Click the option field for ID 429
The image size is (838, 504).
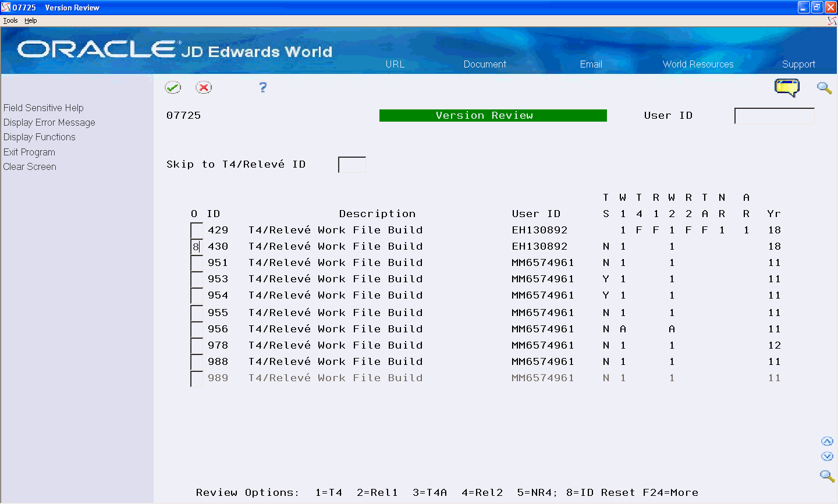[x=197, y=230]
